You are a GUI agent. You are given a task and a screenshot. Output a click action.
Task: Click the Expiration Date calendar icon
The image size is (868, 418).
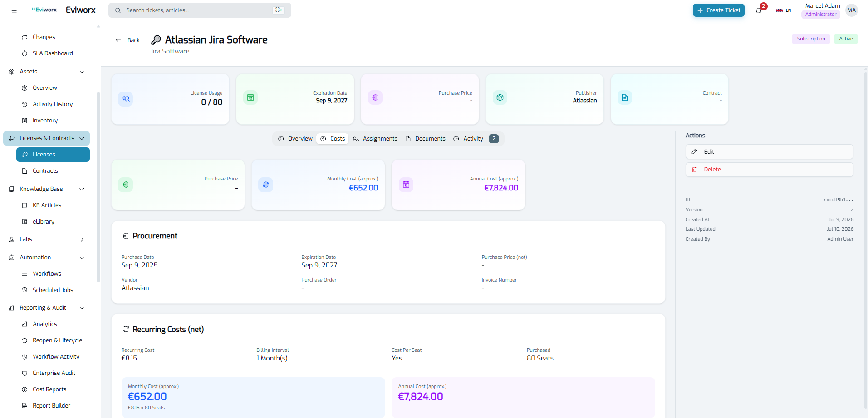250,97
